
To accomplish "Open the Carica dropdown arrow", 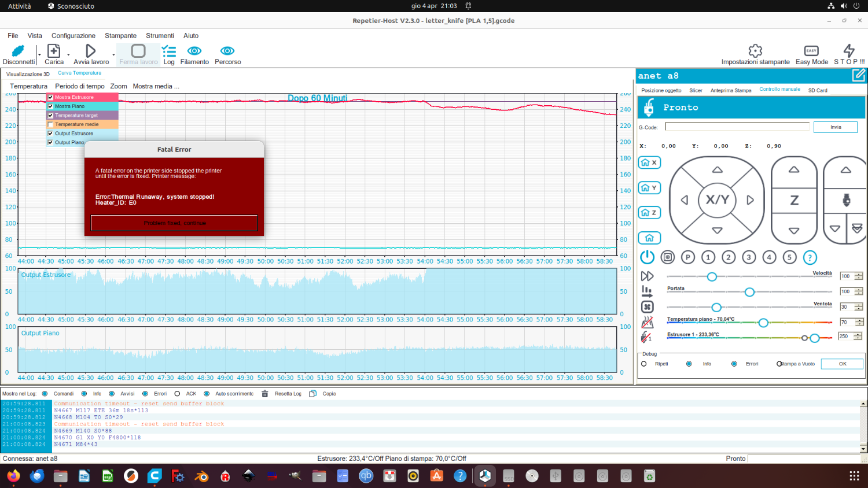I will pos(68,56).
